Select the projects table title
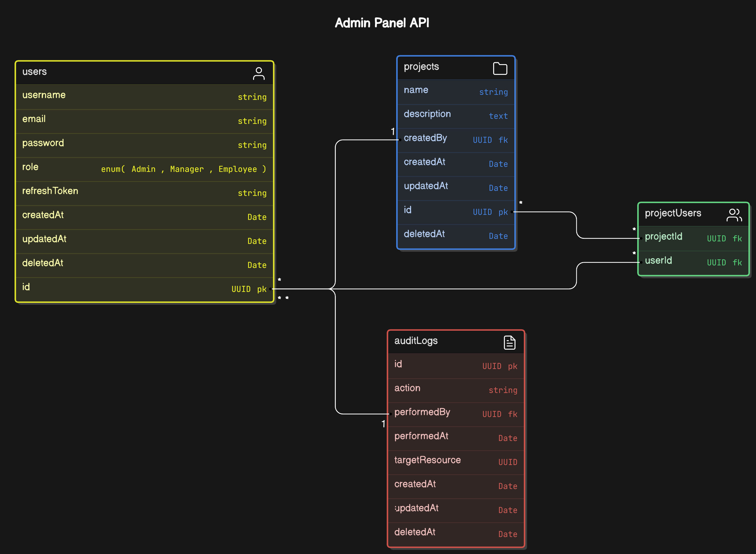 421,67
